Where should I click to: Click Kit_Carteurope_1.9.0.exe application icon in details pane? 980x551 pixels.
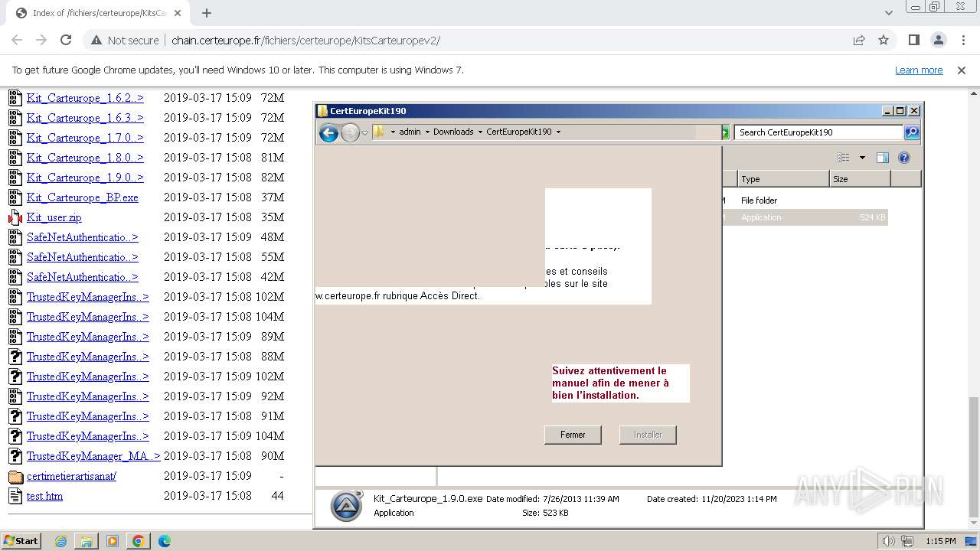click(346, 506)
